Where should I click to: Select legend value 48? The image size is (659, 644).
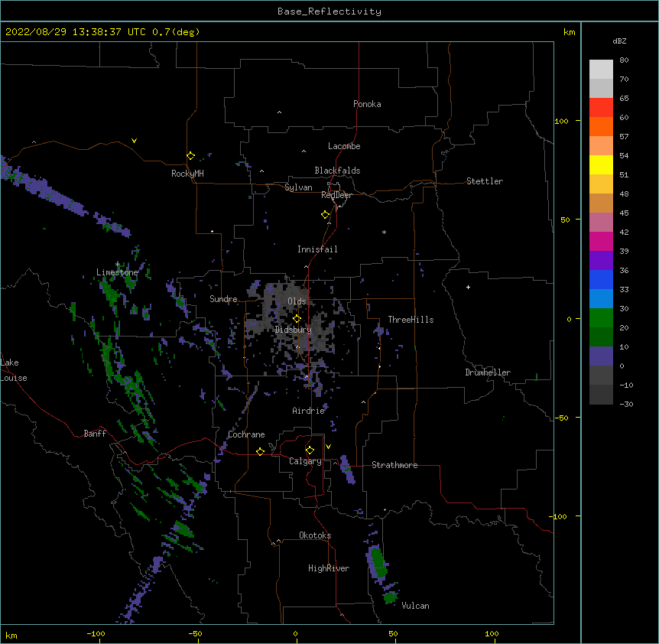624,194
